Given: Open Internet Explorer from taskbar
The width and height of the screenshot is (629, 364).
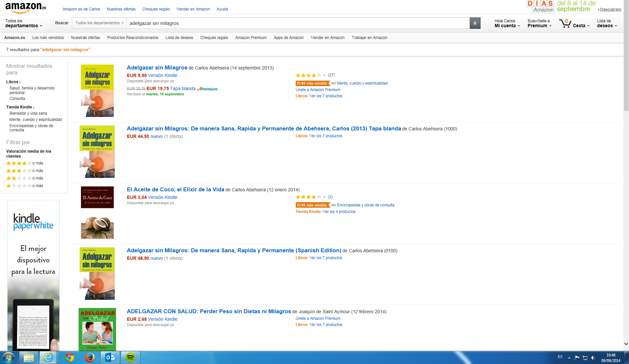Looking at the screenshot, I should pos(48,357).
